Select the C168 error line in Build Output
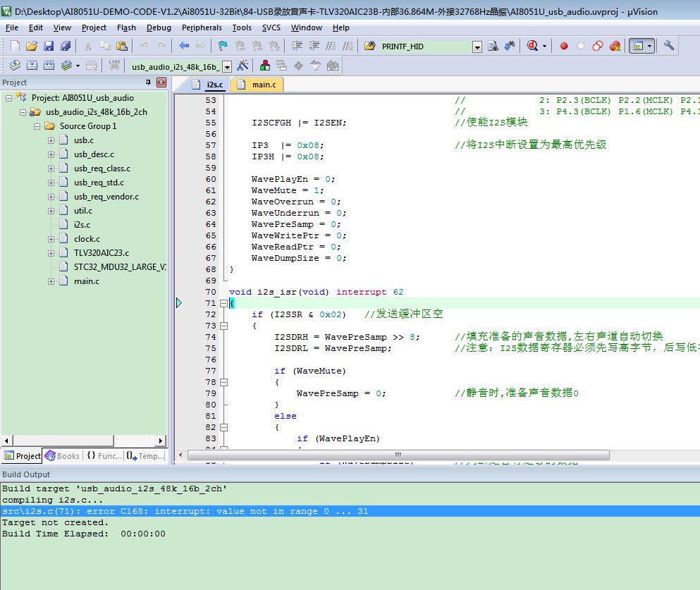This screenshot has height=590, width=700. [185, 511]
